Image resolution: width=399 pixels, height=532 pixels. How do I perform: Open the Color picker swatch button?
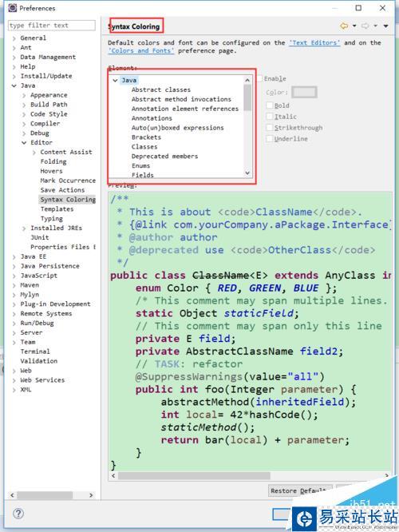pyautogui.click(x=304, y=92)
